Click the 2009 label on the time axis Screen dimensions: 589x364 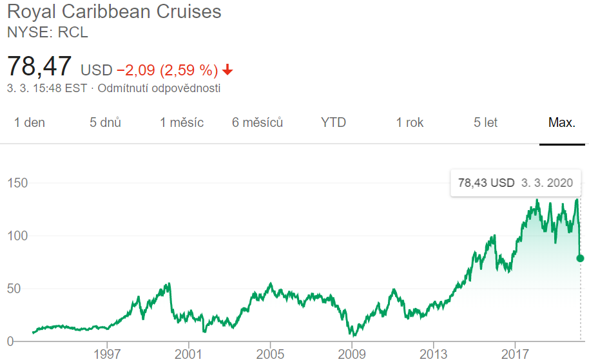[x=352, y=354]
